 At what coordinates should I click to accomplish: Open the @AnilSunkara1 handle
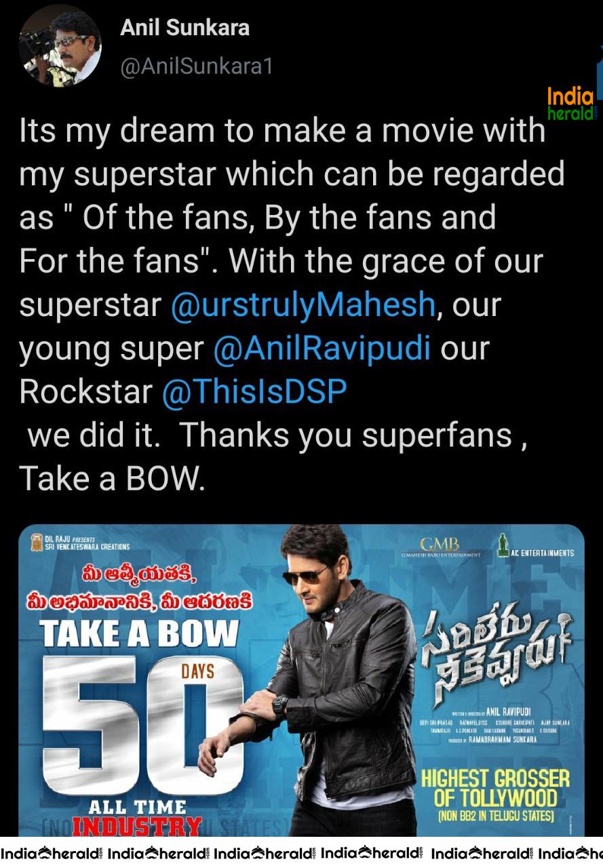196,67
